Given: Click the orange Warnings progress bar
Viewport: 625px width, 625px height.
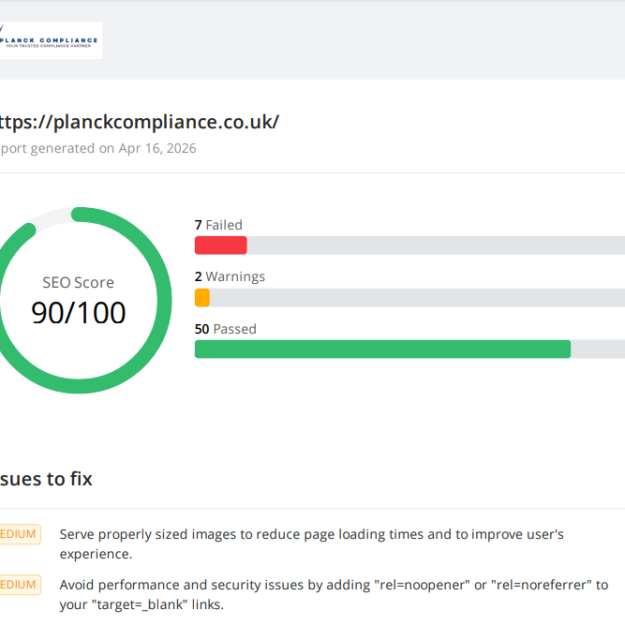Looking at the screenshot, I should pyautogui.click(x=202, y=298).
